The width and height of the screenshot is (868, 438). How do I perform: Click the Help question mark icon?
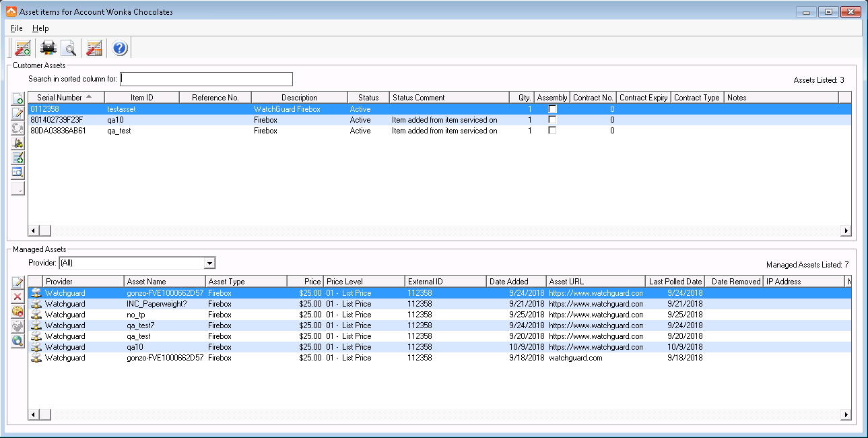pyautogui.click(x=119, y=48)
